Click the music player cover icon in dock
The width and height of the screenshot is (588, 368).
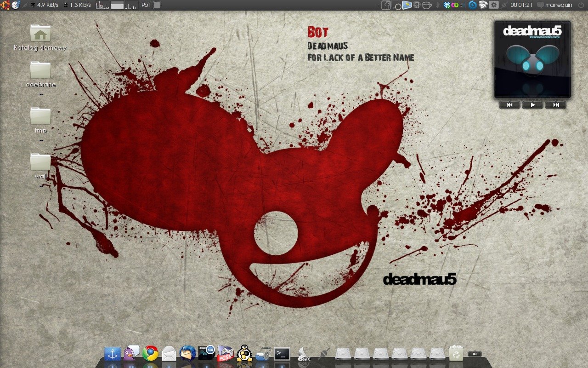207,353
